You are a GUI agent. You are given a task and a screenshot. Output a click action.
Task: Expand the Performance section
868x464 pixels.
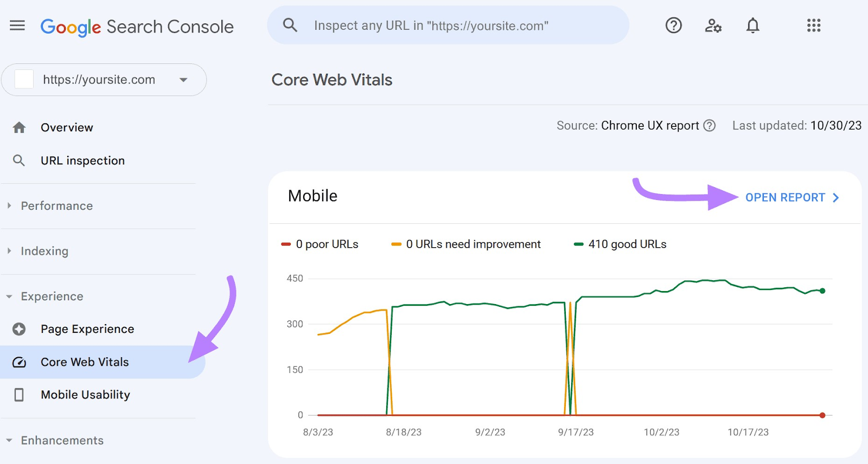pyautogui.click(x=56, y=206)
